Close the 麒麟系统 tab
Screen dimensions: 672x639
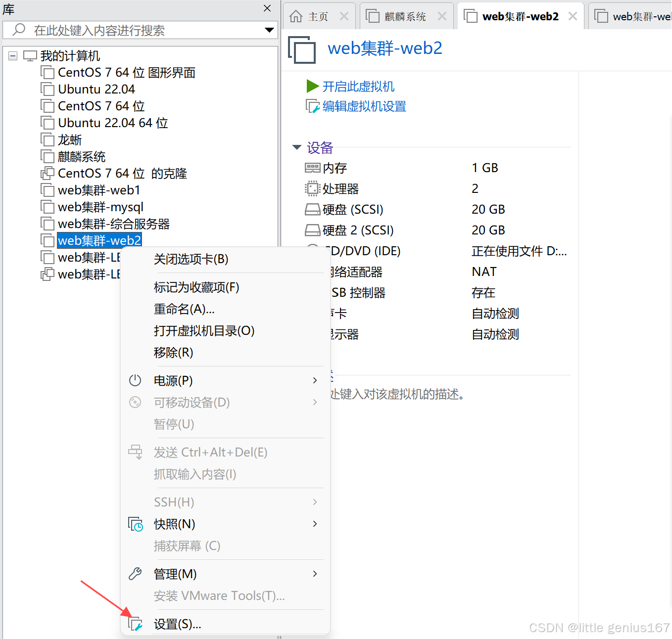(x=442, y=16)
